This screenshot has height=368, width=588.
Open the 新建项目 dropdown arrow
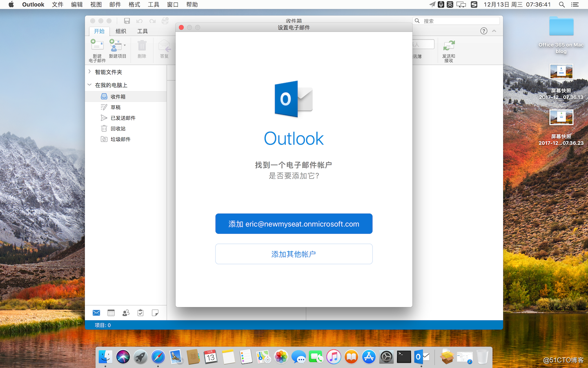pyautogui.click(x=125, y=45)
